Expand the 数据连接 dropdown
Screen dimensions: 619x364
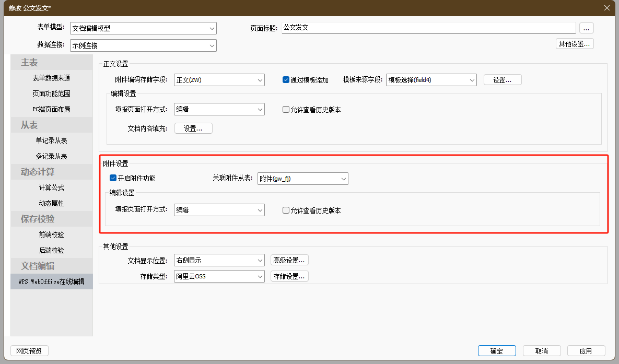coord(143,45)
